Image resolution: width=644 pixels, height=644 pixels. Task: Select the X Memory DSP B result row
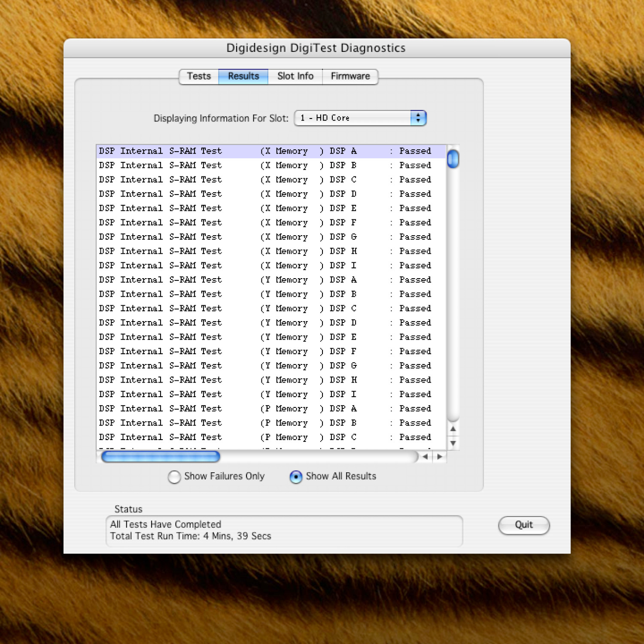point(271,165)
